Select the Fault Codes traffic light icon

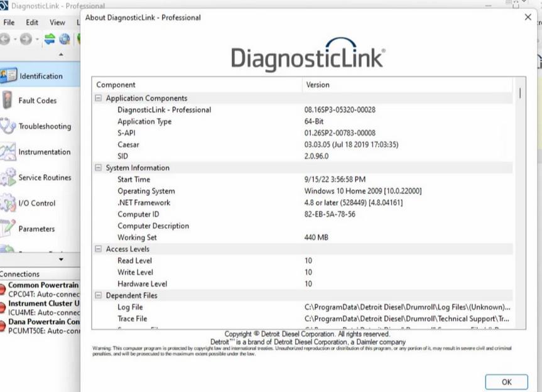8,101
